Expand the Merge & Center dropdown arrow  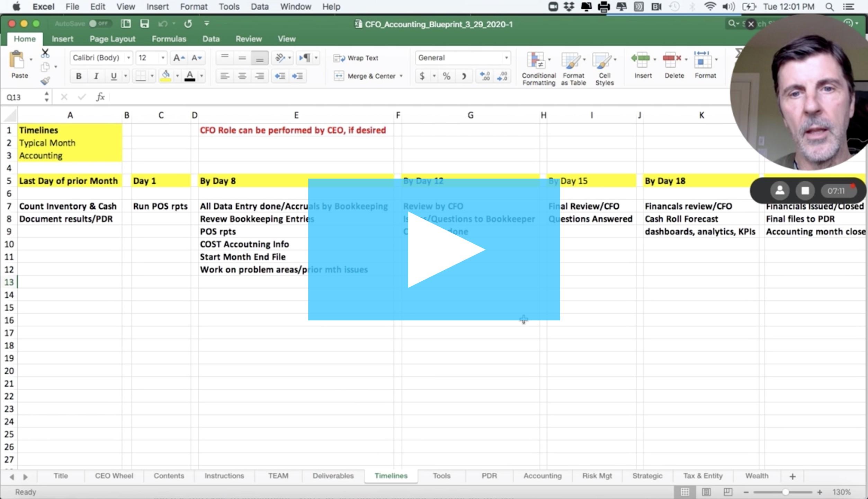point(401,76)
